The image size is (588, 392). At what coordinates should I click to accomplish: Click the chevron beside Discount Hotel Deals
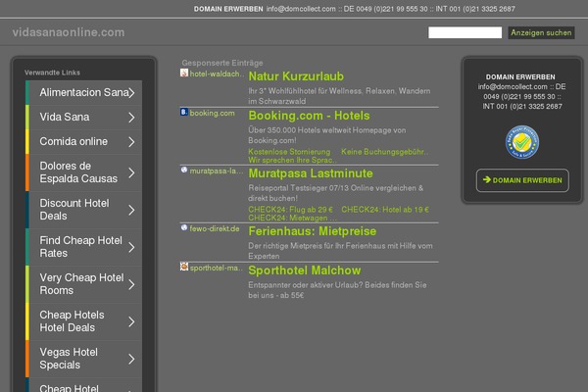tap(131, 210)
